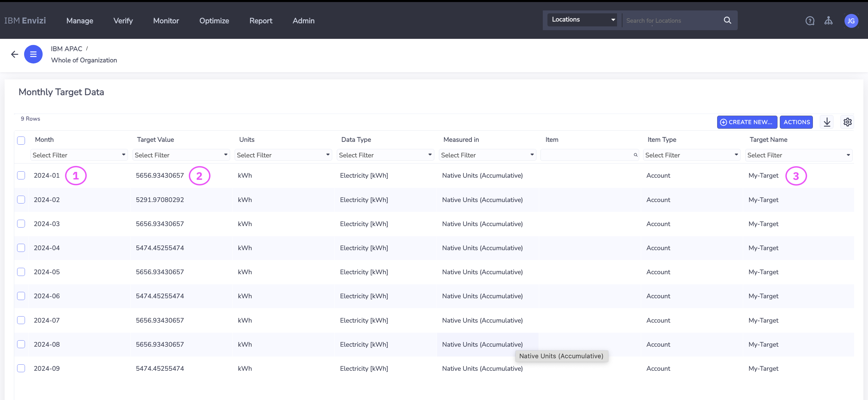Open the blue hamburger menu button
868x400 pixels.
tap(33, 54)
